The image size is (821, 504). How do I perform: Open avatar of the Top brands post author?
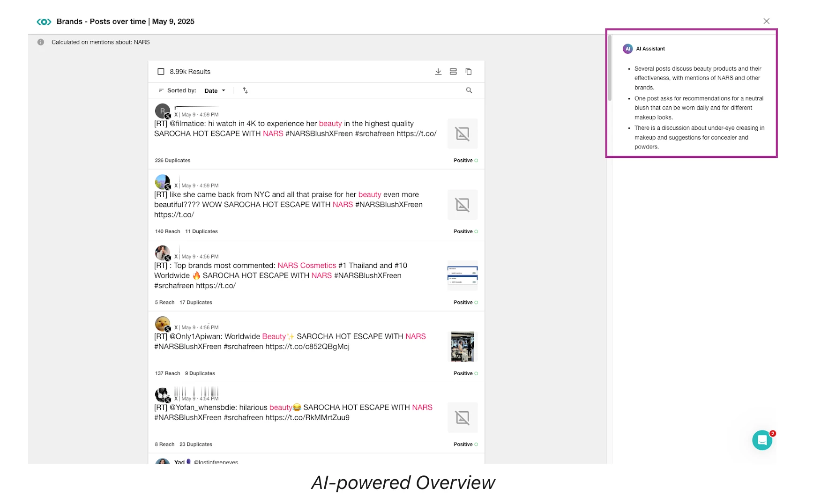pos(163,253)
